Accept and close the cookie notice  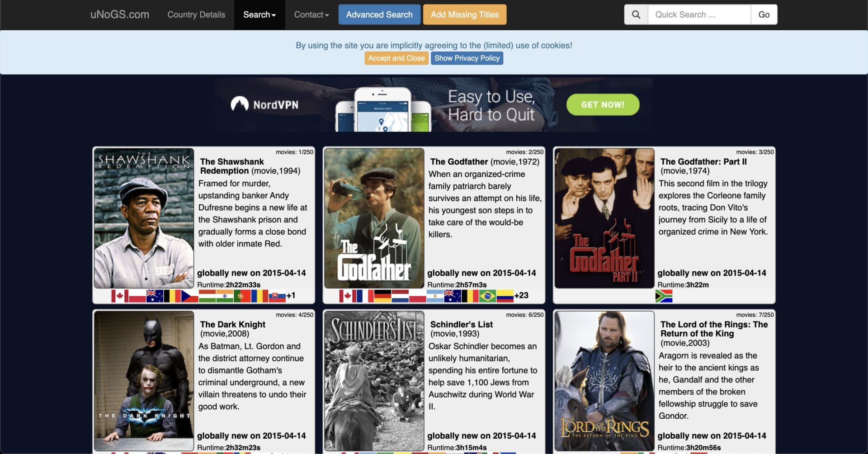[x=396, y=58]
